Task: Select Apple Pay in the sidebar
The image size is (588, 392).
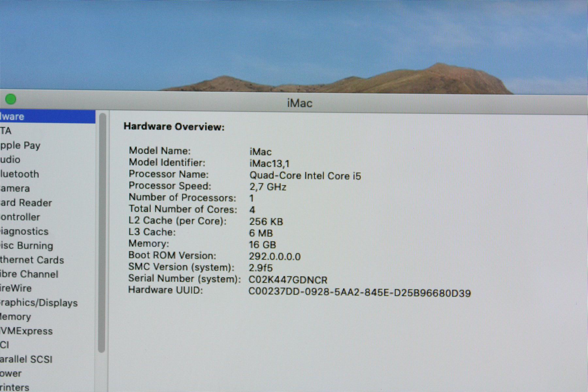Action: (20, 145)
